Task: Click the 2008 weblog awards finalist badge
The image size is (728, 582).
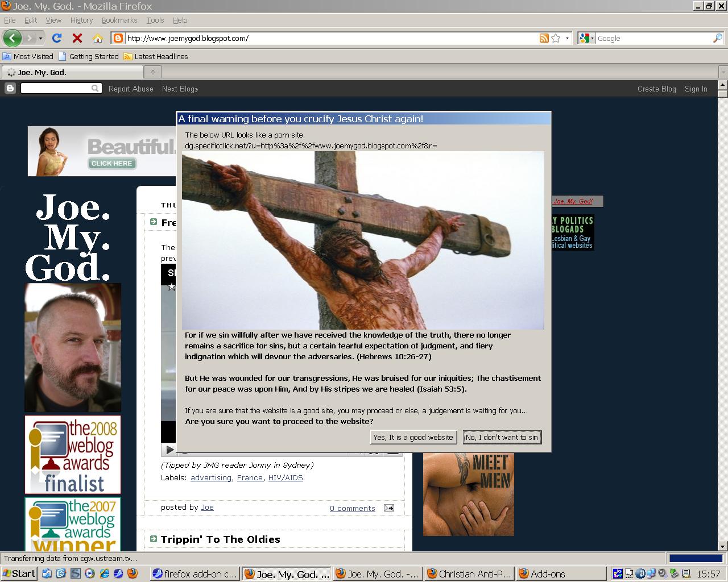Action: 73,455
